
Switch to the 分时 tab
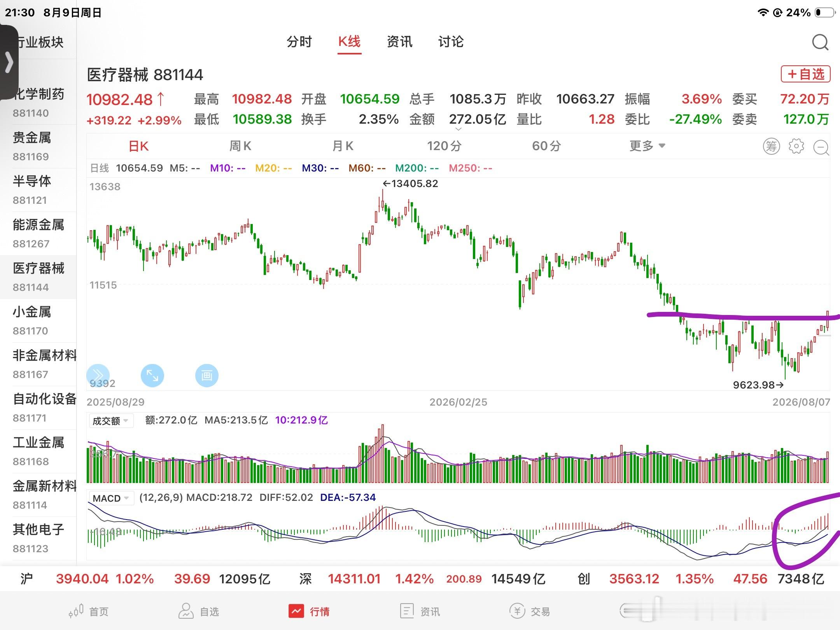coord(299,42)
